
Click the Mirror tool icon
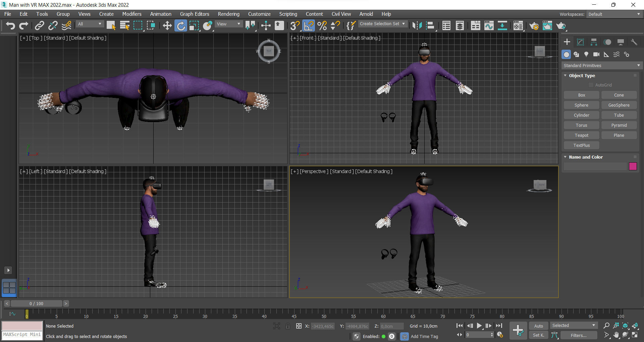tap(417, 26)
